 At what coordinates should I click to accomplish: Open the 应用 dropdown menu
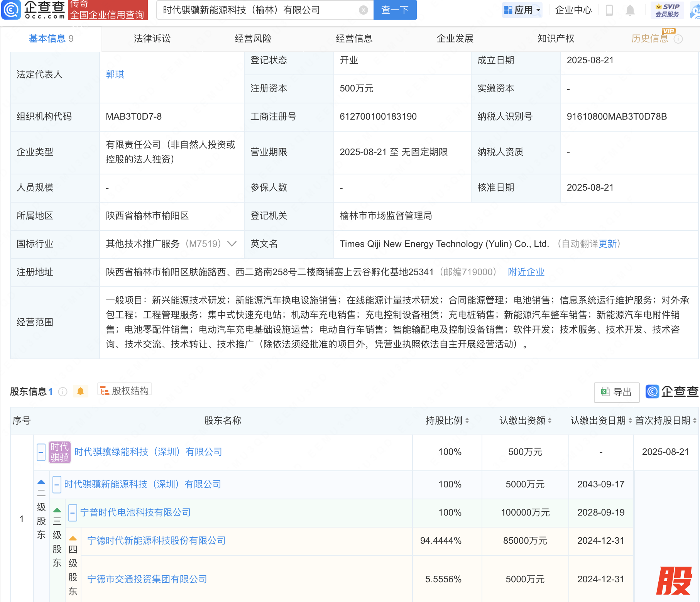click(x=522, y=10)
